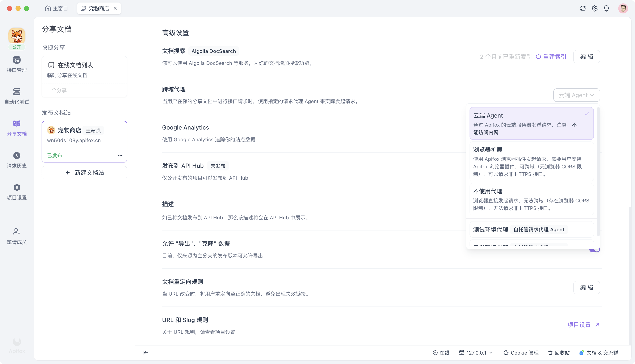The height and width of the screenshot is (364, 635).
Task: Open the site card more options menu
Action: pyautogui.click(x=120, y=155)
